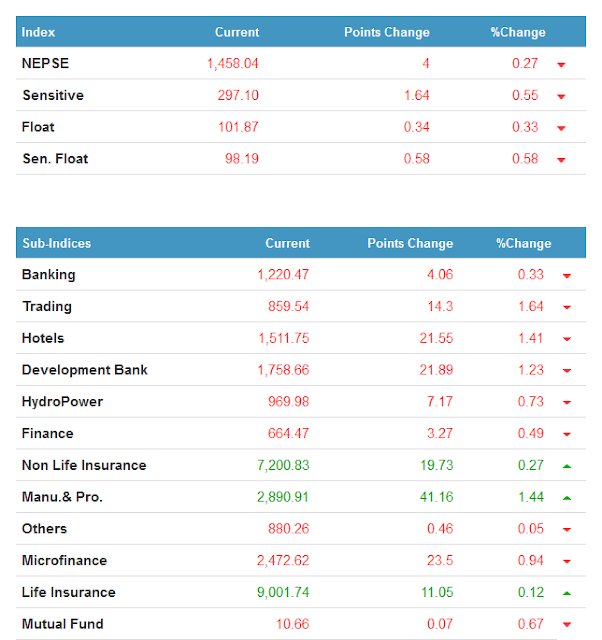
Task: Select the Sensitive index name
Action: pyautogui.click(x=53, y=95)
